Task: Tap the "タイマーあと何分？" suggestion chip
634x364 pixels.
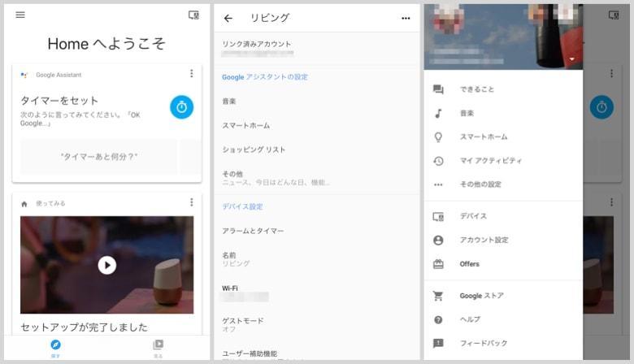Action: [x=98, y=156]
